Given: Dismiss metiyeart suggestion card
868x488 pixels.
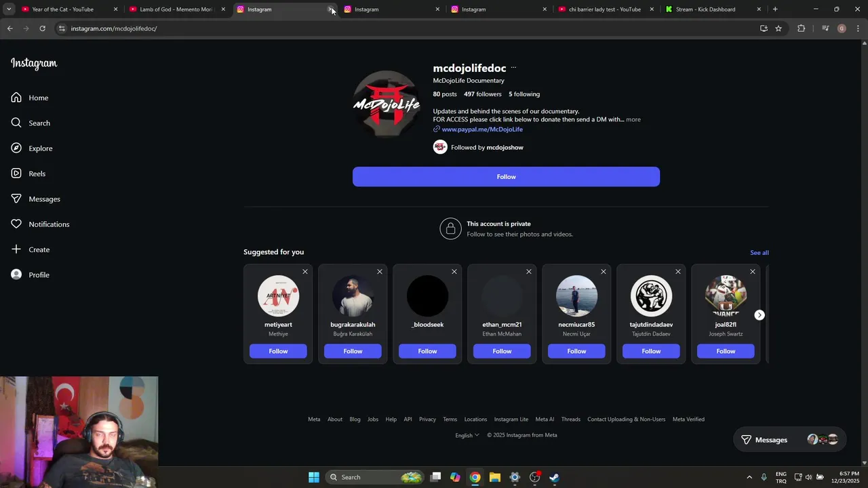Looking at the screenshot, I should click(x=305, y=271).
